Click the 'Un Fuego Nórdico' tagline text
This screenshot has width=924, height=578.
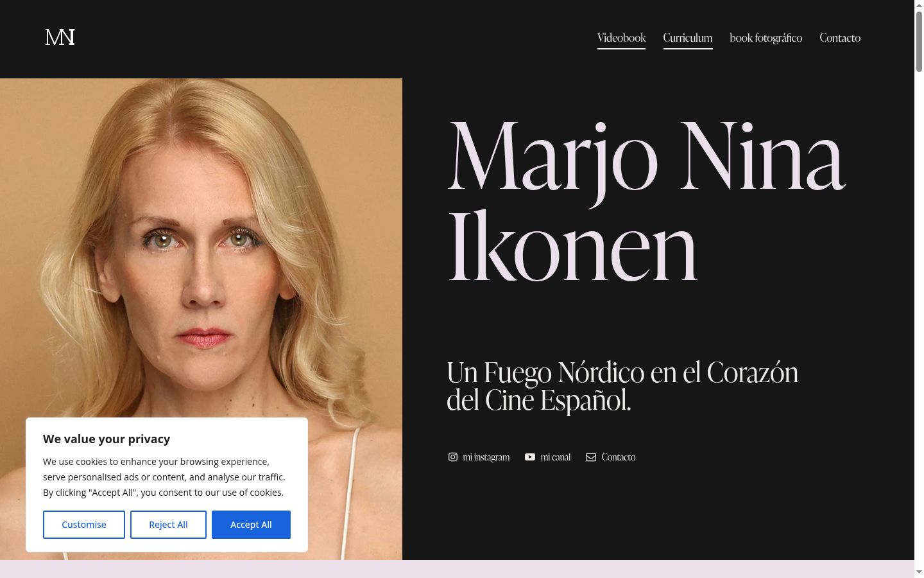coord(622,386)
